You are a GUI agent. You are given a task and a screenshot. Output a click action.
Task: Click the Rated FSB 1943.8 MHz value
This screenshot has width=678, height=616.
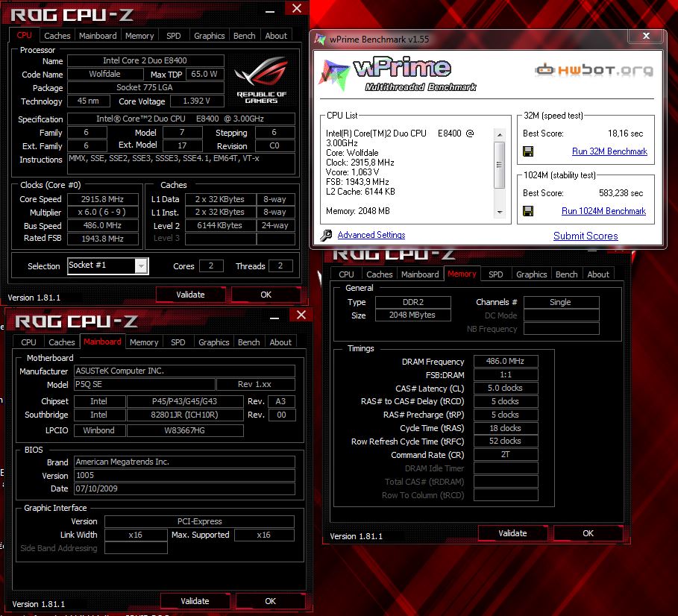[x=102, y=239]
